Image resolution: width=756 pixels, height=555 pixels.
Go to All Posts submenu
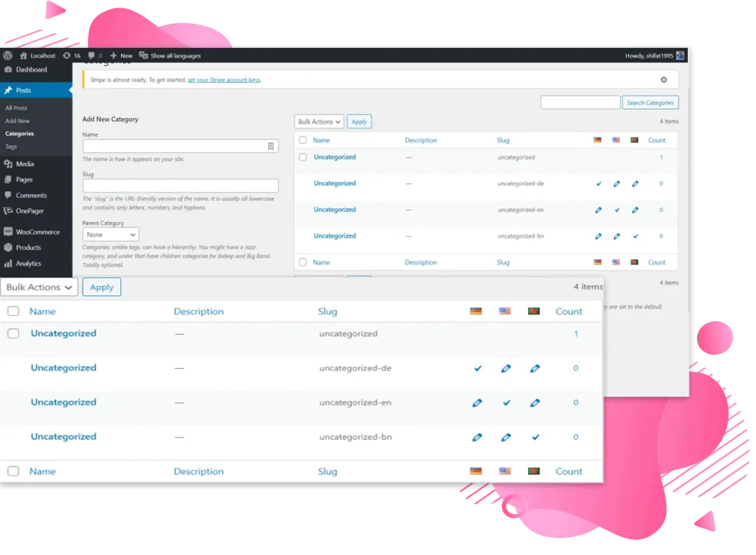pyautogui.click(x=16, y=108)
